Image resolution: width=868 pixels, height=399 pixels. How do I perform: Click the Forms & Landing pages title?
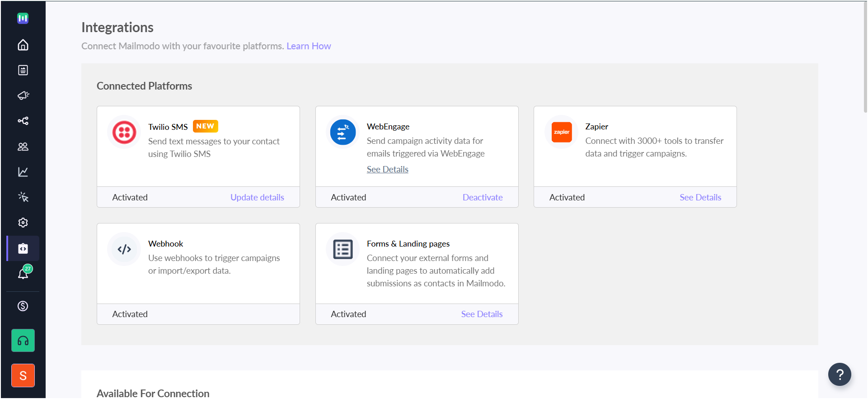(x=408, y=244)
